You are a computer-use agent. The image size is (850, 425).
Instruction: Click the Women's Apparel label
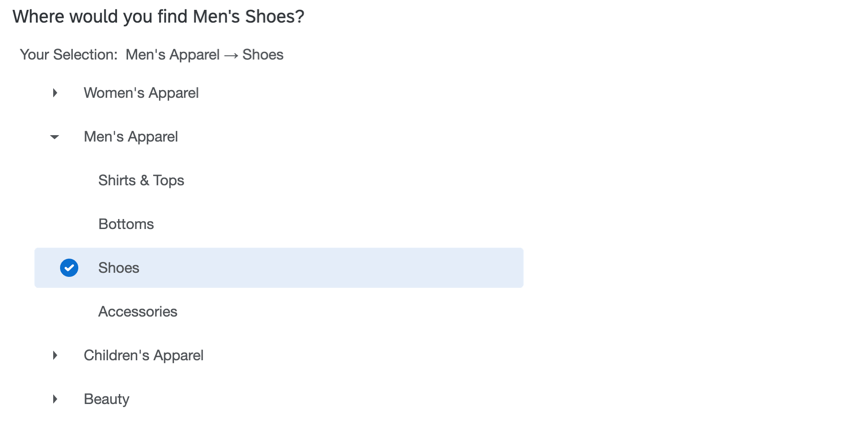(x=141, y=93)
